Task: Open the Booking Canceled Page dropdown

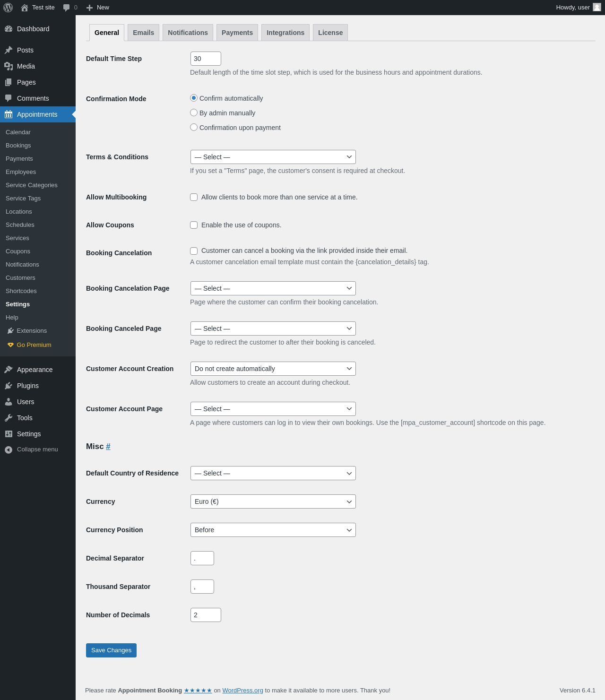Action: point(273,328)
